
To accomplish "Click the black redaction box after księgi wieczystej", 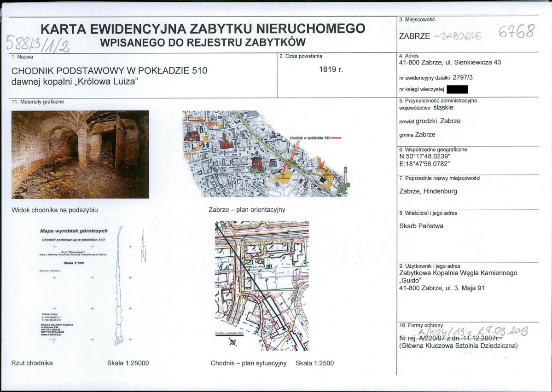I will tap(457, 90).
